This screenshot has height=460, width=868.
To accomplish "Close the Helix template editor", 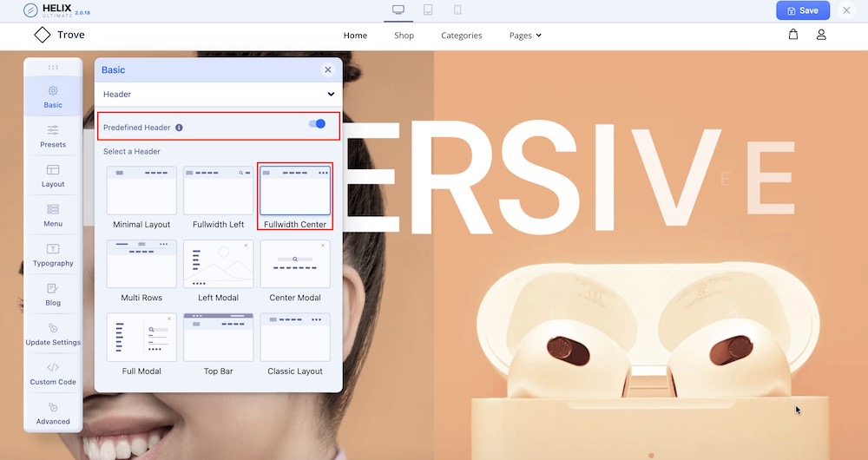I will point(846,10).
